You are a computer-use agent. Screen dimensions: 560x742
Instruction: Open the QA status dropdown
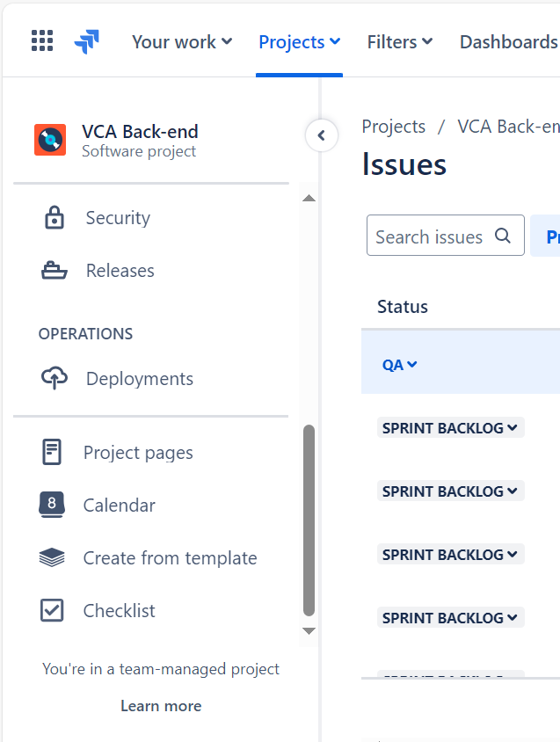399,365
